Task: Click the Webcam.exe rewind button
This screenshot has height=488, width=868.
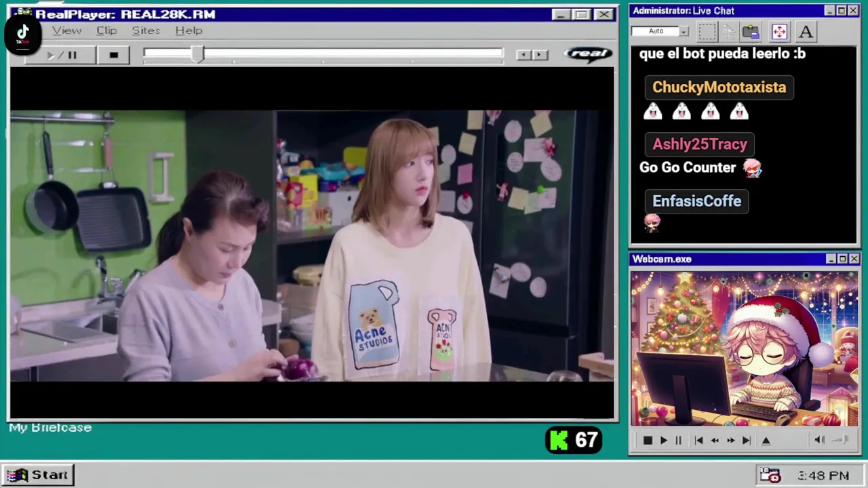Action: point(715,441)
